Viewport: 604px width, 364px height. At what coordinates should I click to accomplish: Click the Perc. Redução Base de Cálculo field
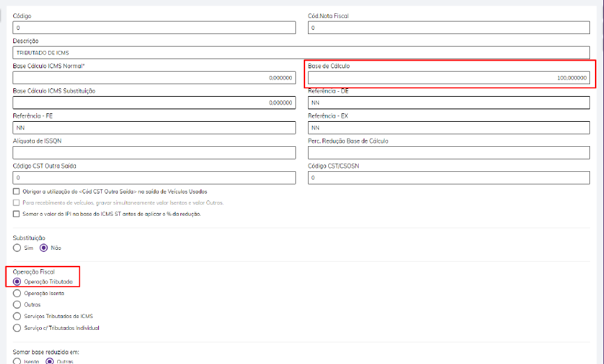[449, 153]
